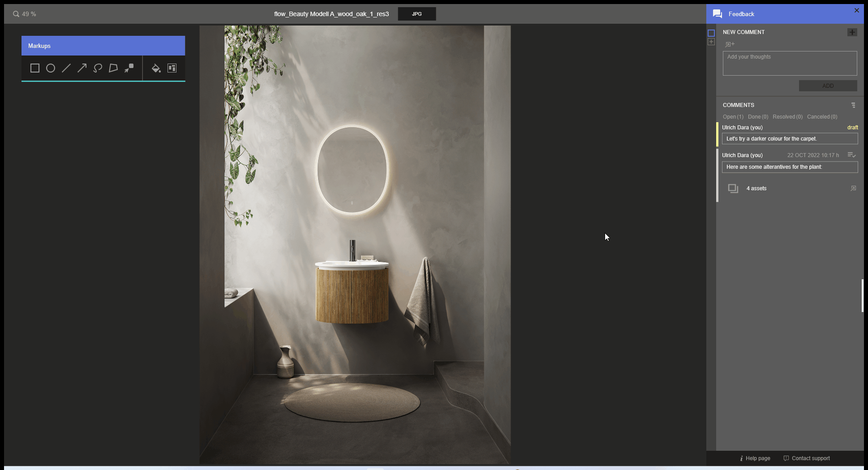
Task: Click the Feedback chat bubble icon
Action: (x=718, y=14)
